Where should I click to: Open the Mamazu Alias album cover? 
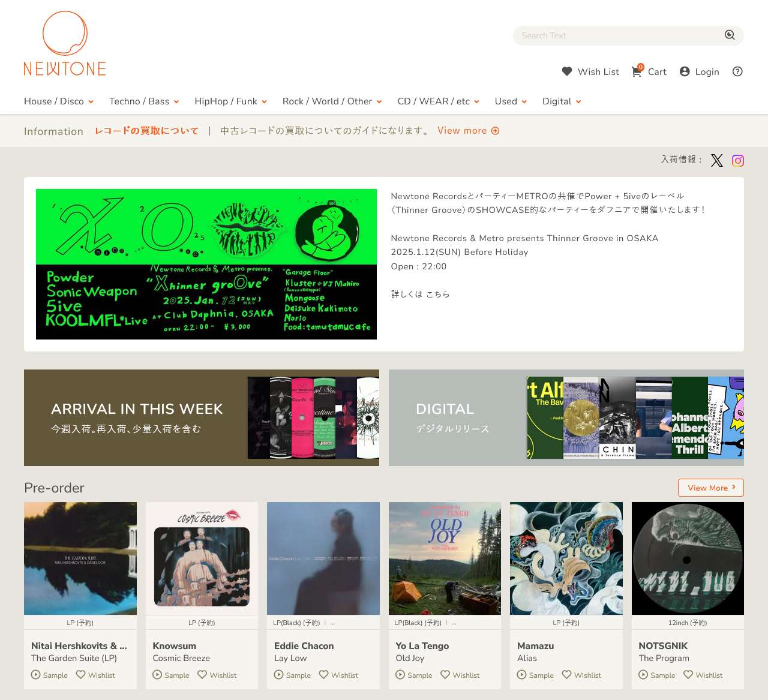(x=566, y=558)
